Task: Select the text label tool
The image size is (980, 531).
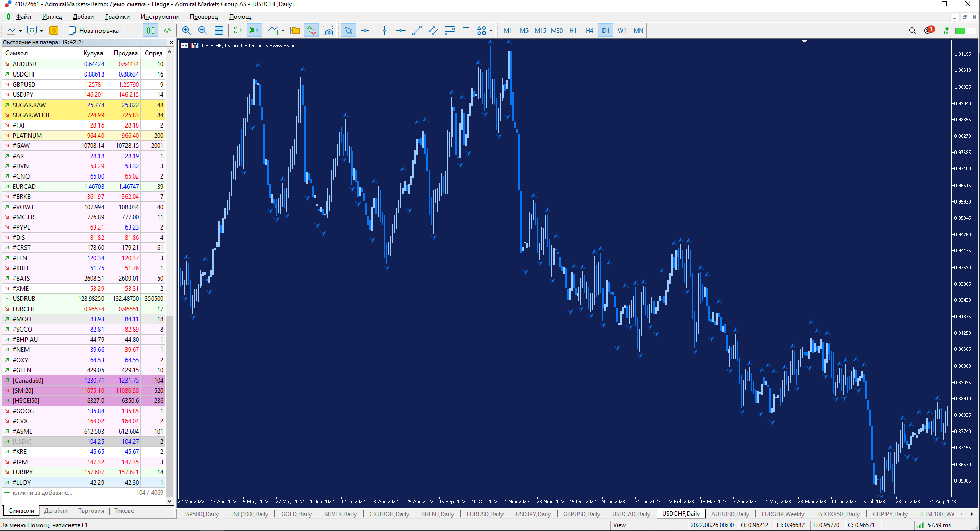Action: (466, 31)
